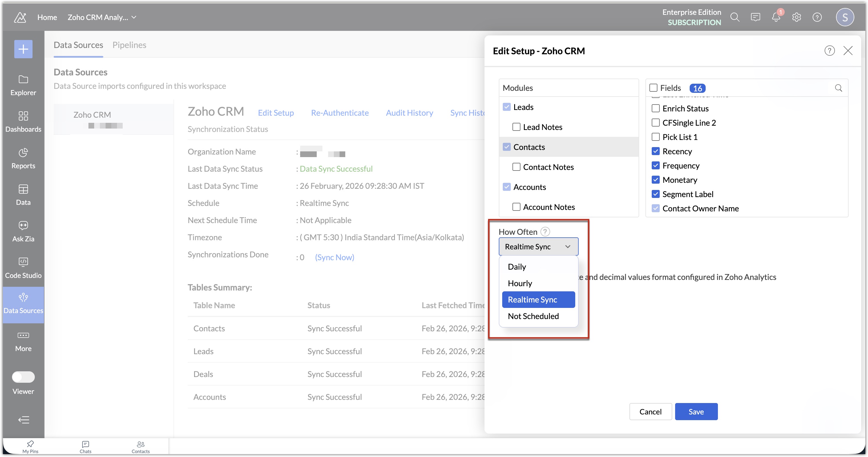
Task: Uncheck the Recency field checkbox
Action: (655, 151)
